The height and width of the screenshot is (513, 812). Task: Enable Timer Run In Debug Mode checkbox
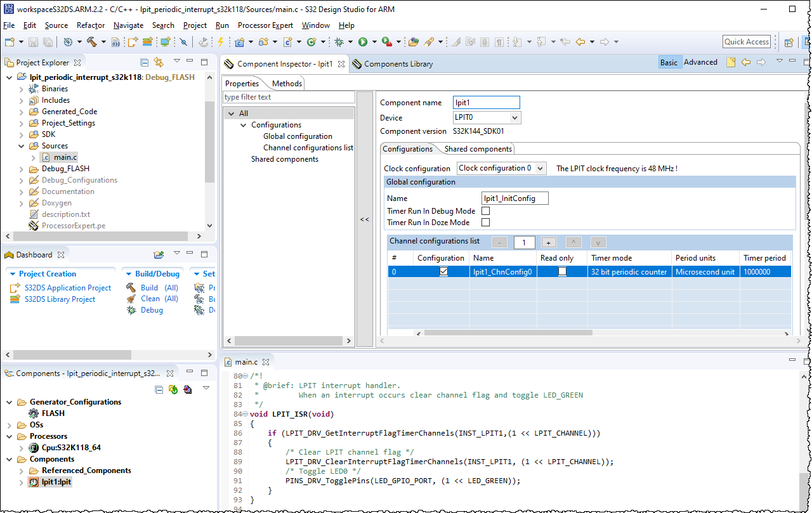(486, 211)
